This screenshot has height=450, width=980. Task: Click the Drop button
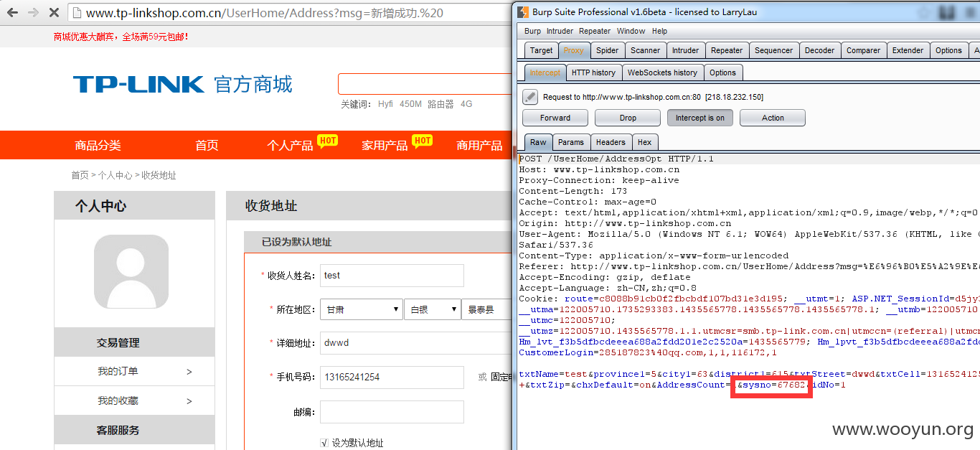pyautogui.click(x=628, y=118)
